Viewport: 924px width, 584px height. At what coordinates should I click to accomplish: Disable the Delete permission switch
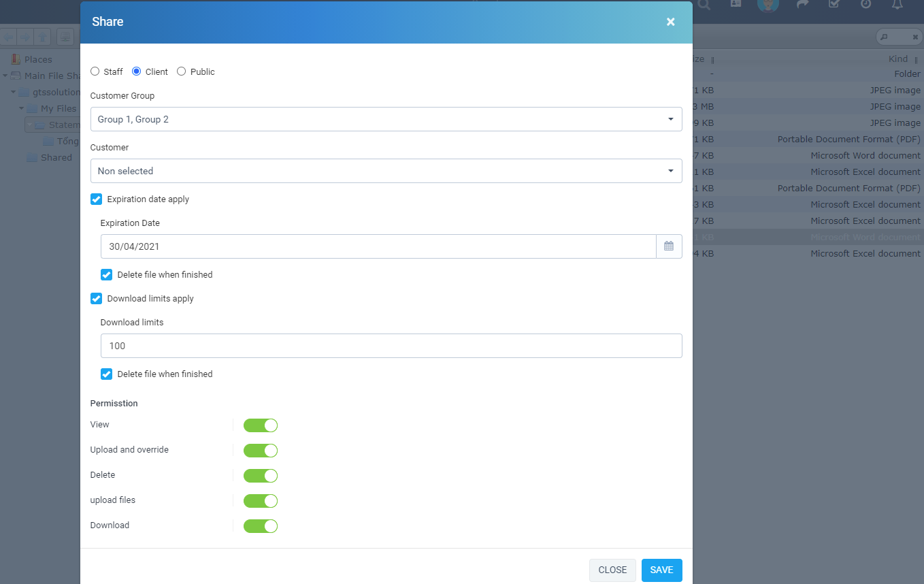(261, 476)
